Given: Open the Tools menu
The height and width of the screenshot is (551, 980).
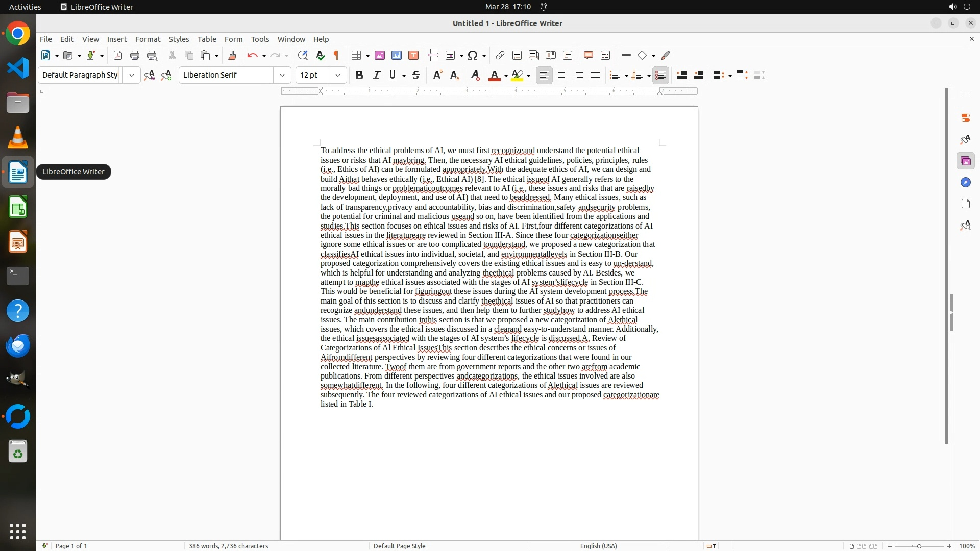Looking at the screenshot, I should [260, 39].
